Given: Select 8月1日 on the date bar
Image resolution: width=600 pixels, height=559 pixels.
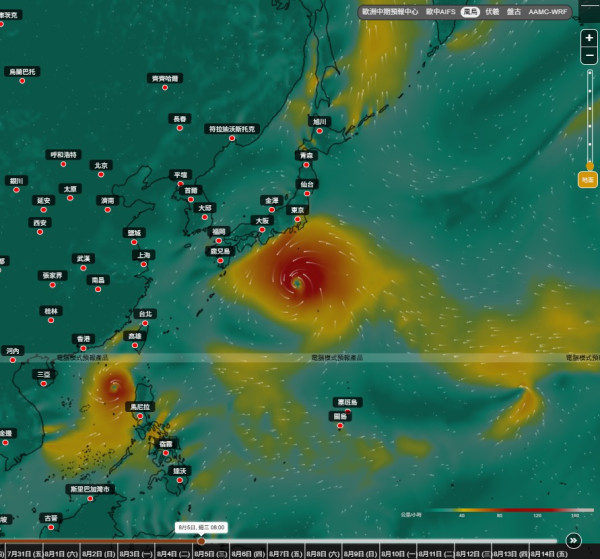Looking at the screenshot, I should 61,554.
